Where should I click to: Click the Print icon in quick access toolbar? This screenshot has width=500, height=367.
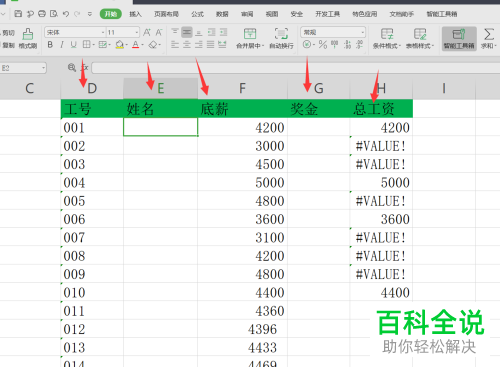tap(42, 14)
